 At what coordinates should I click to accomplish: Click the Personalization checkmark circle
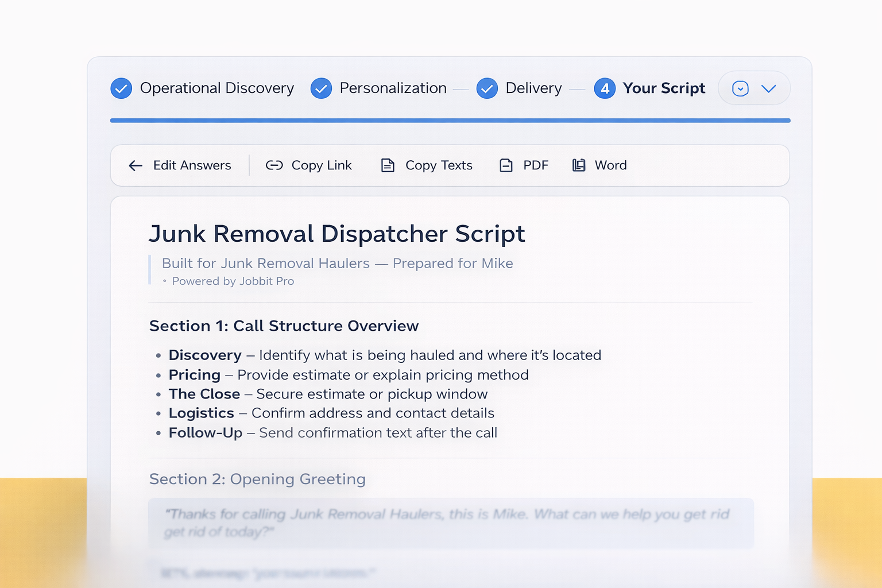click(x=321, y=88)
